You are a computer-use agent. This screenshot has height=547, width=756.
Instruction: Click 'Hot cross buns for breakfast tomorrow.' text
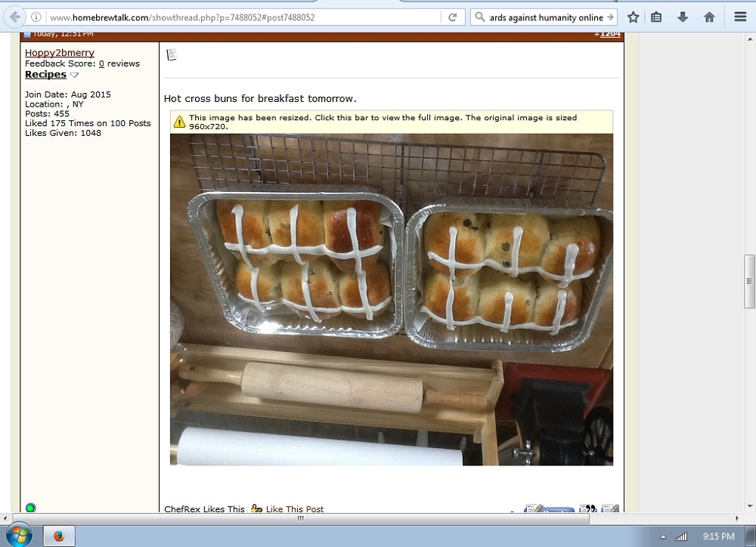click(x=260, y=98)
